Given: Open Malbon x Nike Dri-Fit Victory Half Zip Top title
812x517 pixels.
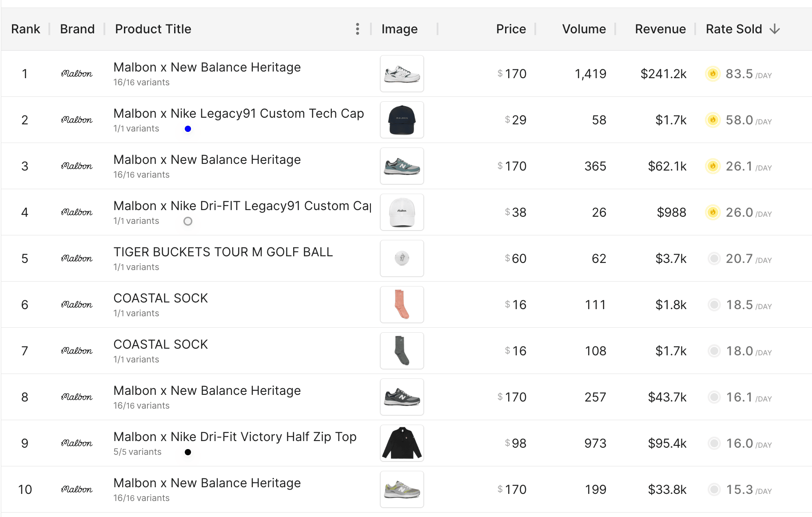Looking at the screenshot, I should point(235,437).
